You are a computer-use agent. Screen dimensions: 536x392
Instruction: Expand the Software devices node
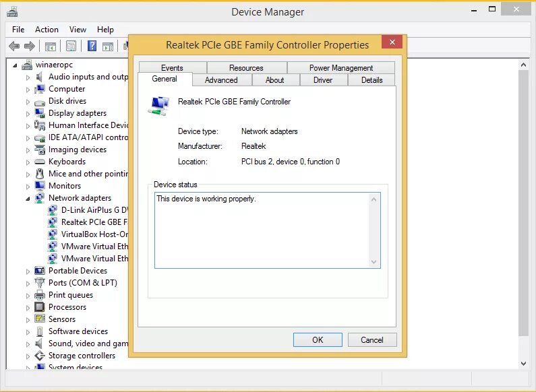[x=28, y=332]
